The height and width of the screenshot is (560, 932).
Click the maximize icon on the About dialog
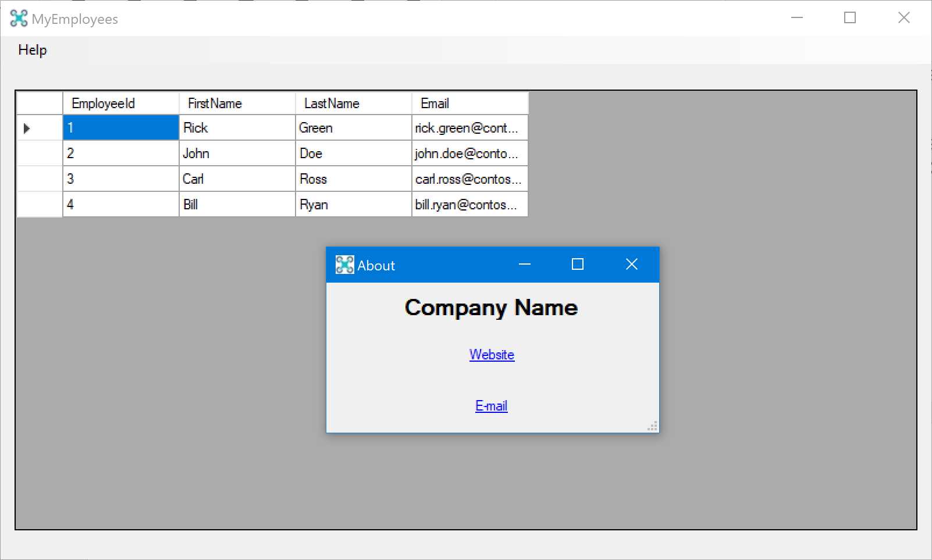click(578, 264)
